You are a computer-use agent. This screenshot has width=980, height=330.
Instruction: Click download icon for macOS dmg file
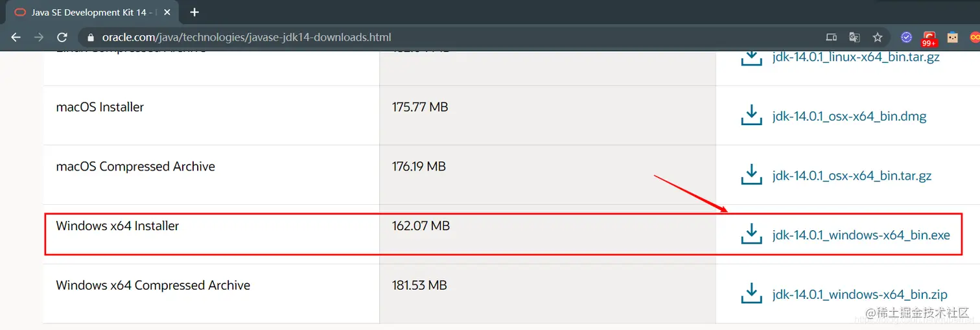(x=751, y=115)
